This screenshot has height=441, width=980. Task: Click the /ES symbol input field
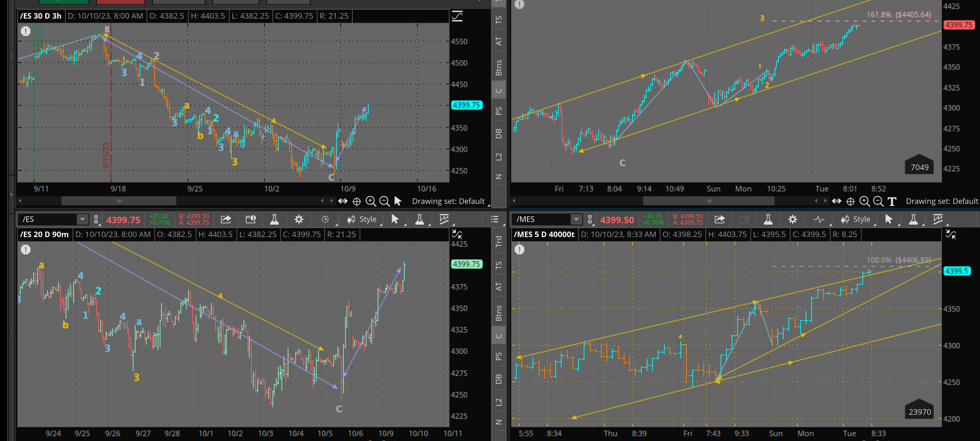(x=48, y=219)
